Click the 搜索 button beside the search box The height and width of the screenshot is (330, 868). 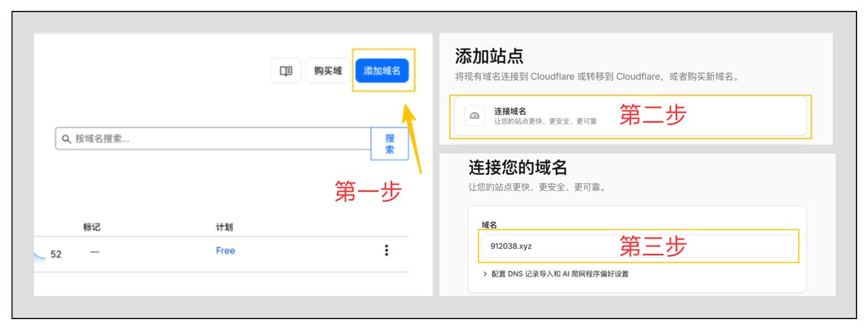pyautogui.click(x=390, y=143)
